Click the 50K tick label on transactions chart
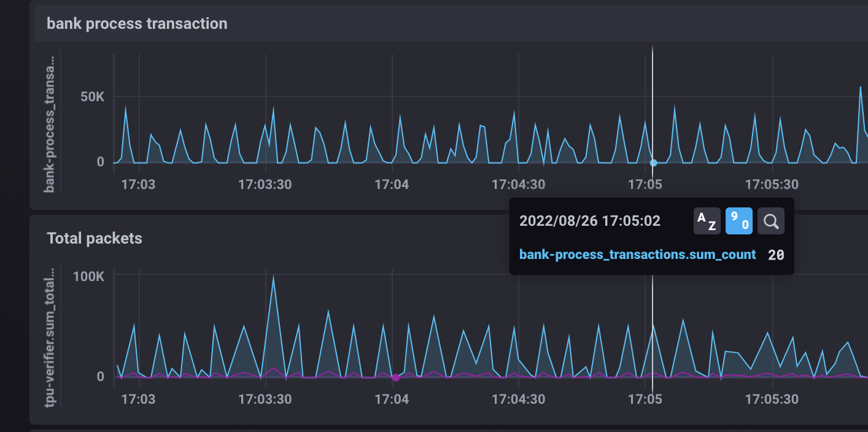Image resolution: width=868 pixels, height=432 pixels. coord(91,97)
